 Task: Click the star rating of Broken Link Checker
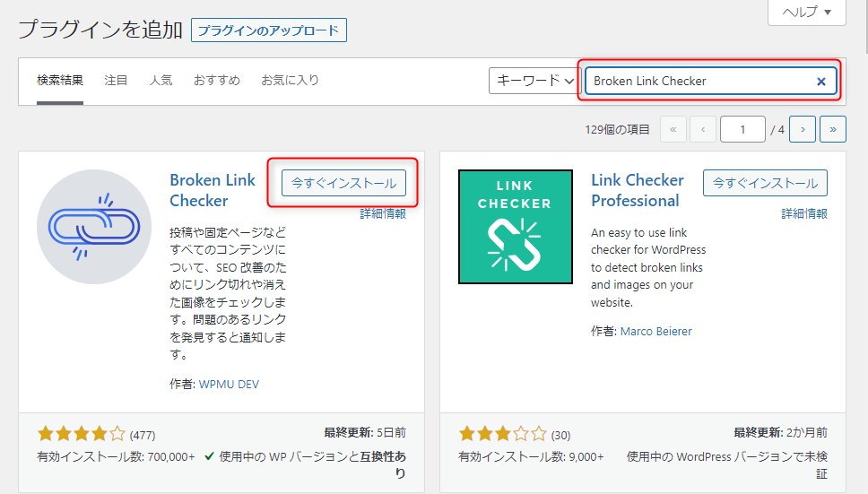pyautogui.click(x=82, y=434)
